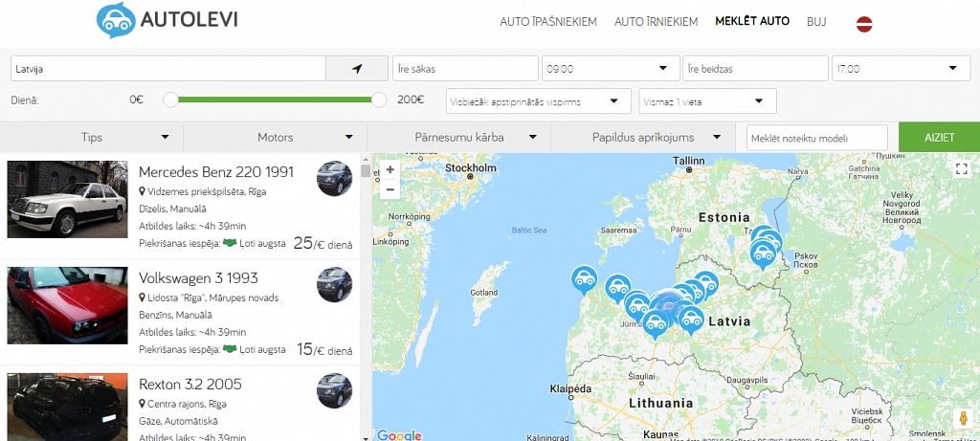Click the location pin icon beside Vidzemes priekšpilsēta
Viewport: 980px width, 441px height.
[142, 191]
